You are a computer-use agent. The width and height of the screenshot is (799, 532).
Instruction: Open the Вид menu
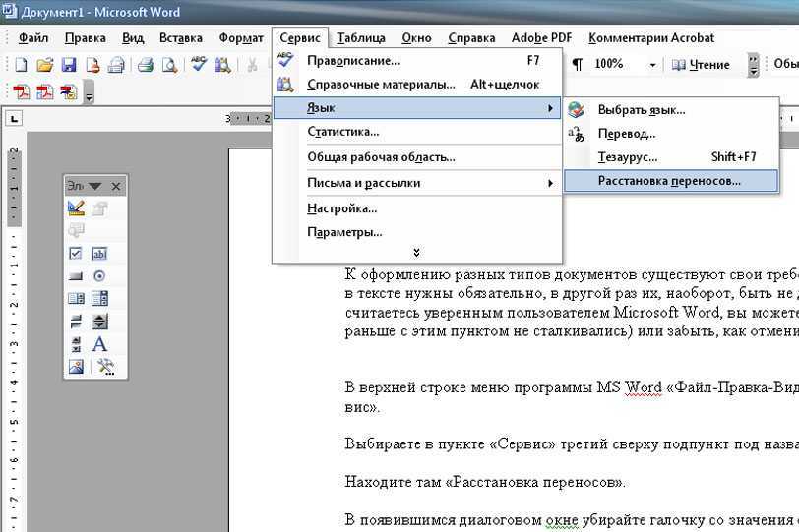point(133,38)
